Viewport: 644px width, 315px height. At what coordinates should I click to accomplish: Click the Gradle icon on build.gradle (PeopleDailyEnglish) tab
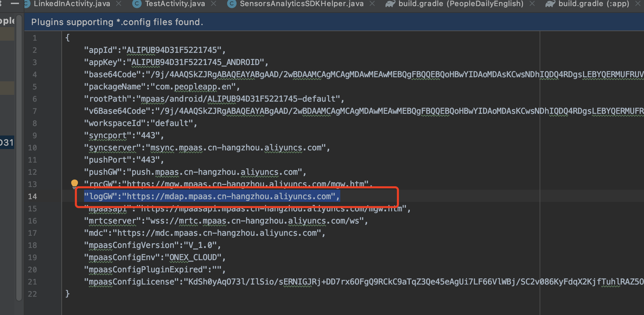tap(390, 4)
